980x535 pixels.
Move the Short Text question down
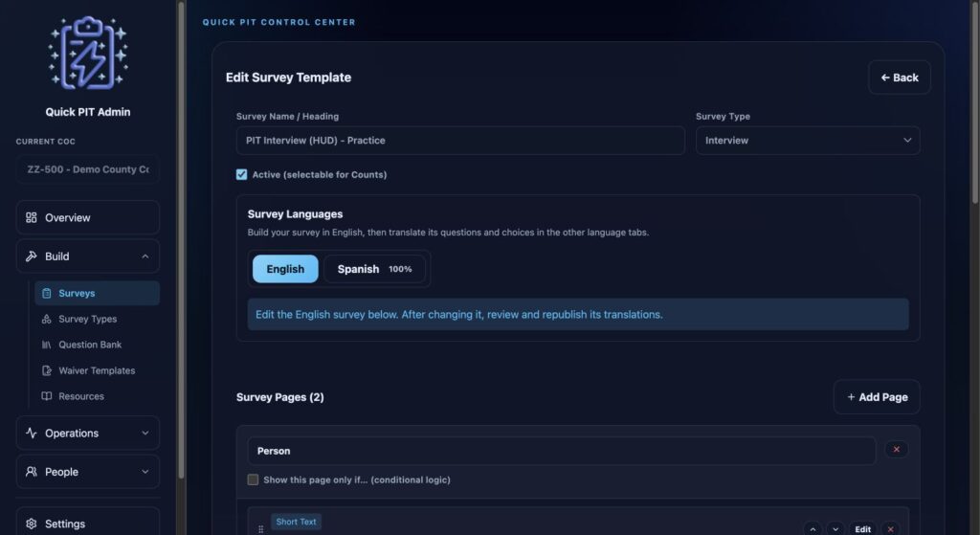pos(835,528)
